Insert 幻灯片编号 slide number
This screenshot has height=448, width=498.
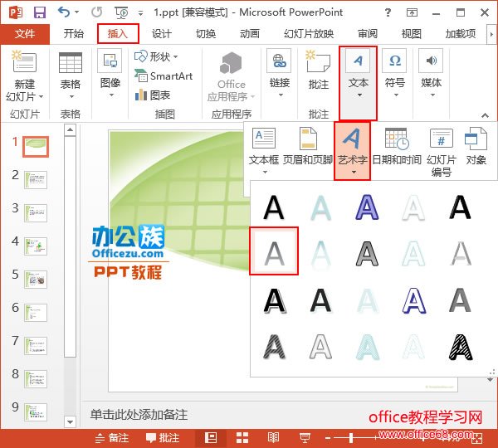(442, 152)
